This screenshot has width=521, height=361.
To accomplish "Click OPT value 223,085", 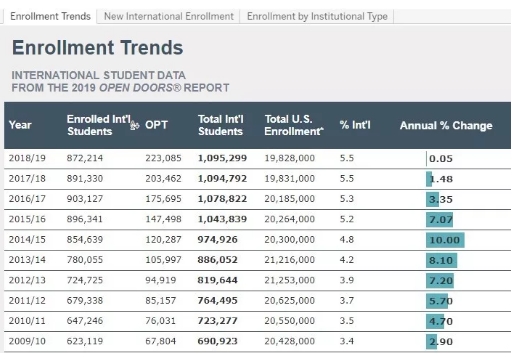I will (x=163, y=158).
